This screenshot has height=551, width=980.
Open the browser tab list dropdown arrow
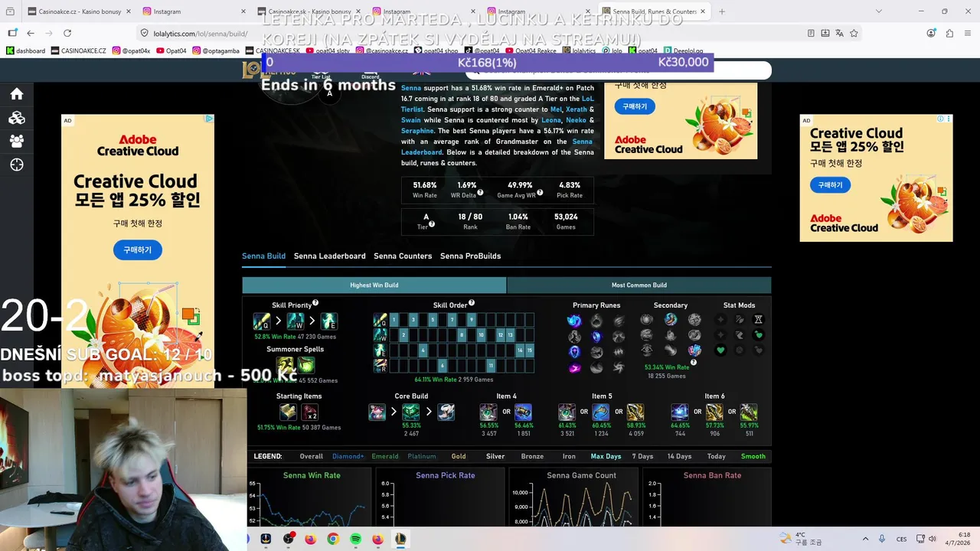coord(878,11)
